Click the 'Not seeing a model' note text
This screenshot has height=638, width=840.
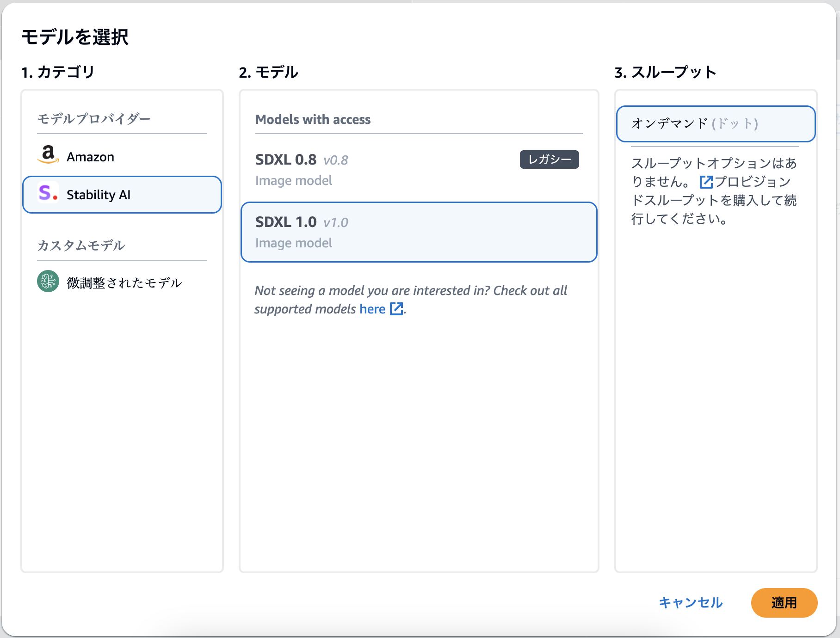411,300
